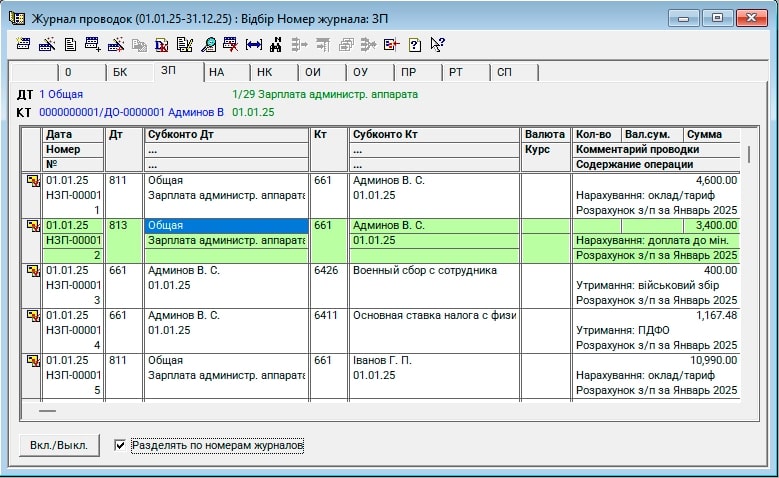Viewport: 779px width, 478px height.
Task: Click the question mark help icon
Action: [414, 44]
